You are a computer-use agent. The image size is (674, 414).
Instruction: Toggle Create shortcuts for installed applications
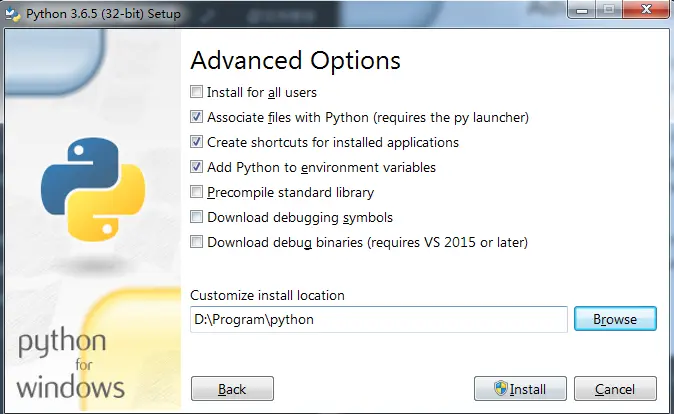[x=196, y=142]
